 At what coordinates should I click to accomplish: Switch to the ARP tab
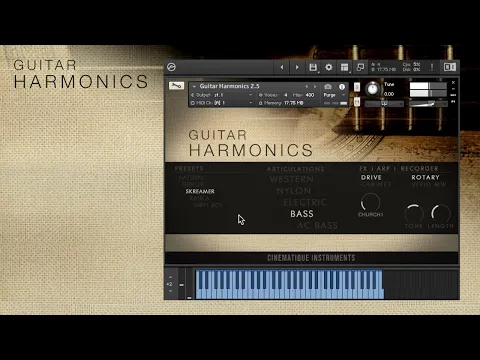click(x=383, y=168)
